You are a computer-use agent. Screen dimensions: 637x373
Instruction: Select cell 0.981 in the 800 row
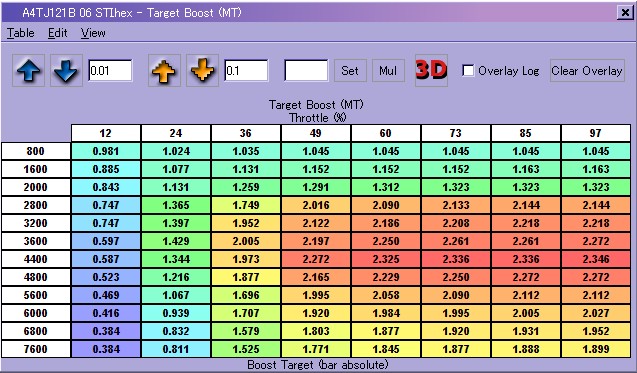[106, 151]
